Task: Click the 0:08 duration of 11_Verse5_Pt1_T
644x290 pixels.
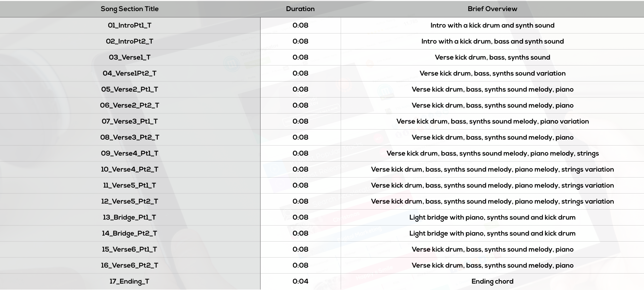Action: (300, 185)
